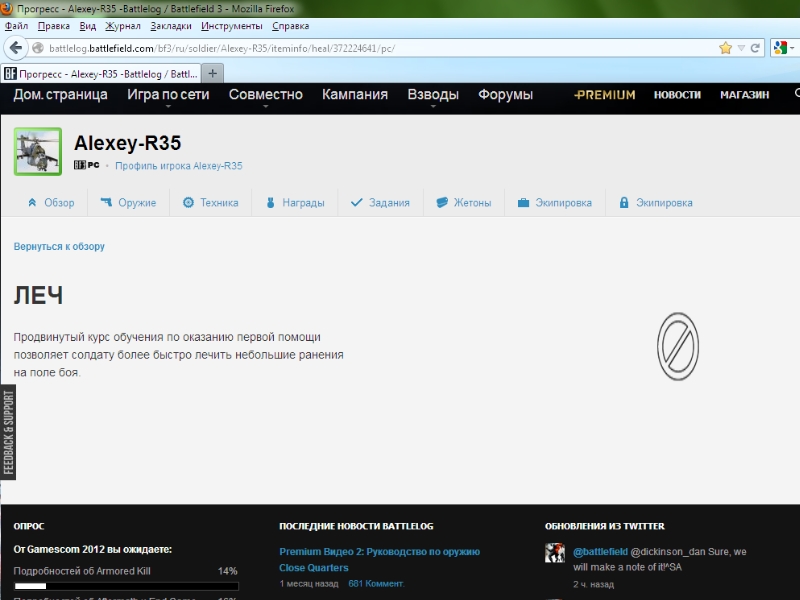The image size is (800, 600).
Task: Open the Файл menu
Action: [x=16, y=26]
